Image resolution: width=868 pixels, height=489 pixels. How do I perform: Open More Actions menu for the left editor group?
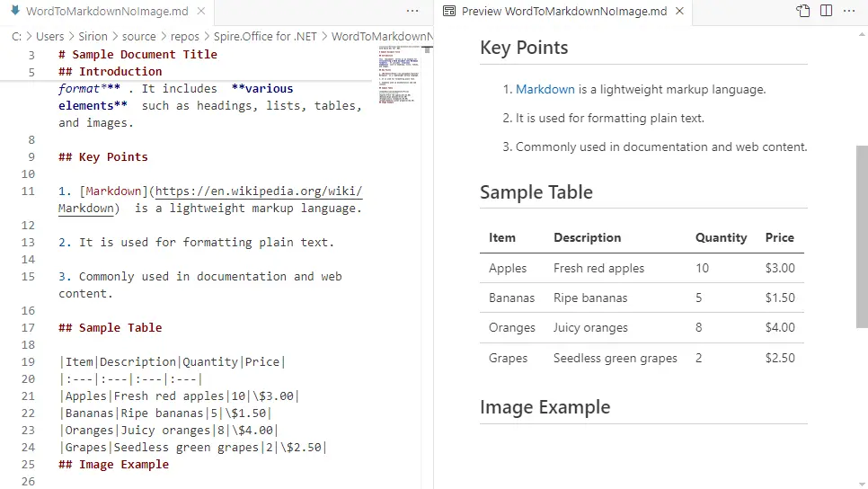click(412, 11)
